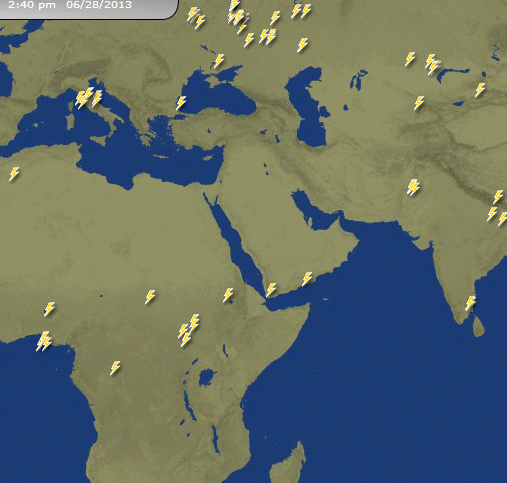Click the lightning strike over Pakistan
This screenshot has width=507, height=483.
click(413, 187)
